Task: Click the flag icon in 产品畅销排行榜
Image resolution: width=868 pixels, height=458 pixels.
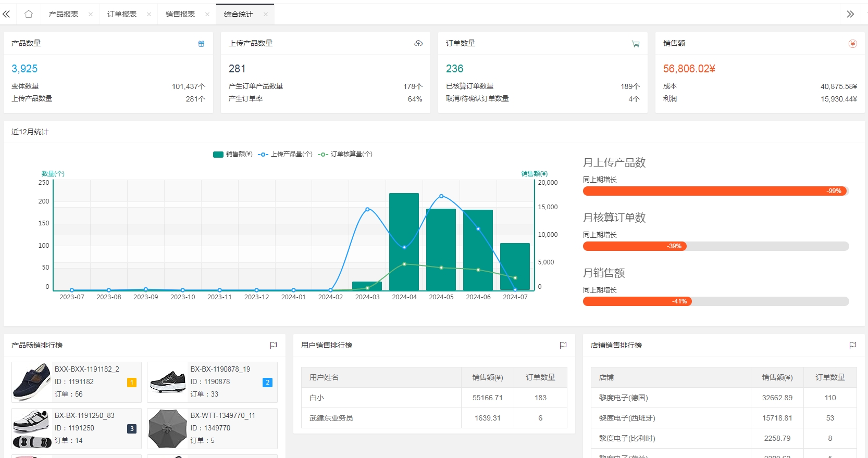Action: [274, 345]
